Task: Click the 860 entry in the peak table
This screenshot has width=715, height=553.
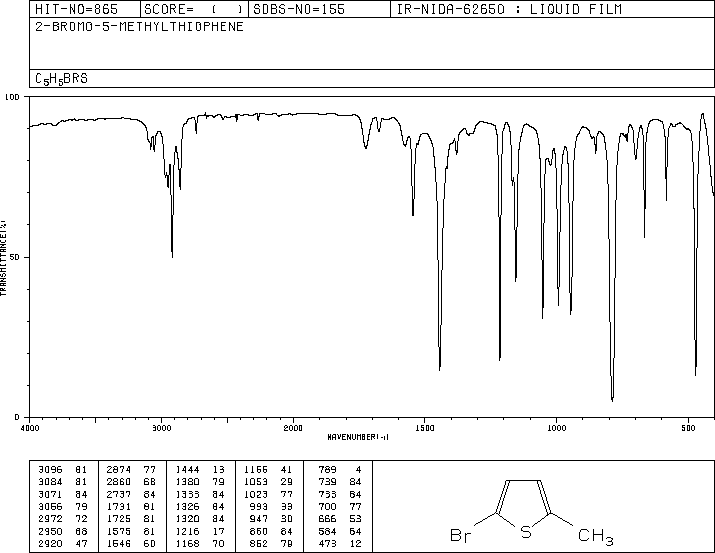Action: [259, 532]
